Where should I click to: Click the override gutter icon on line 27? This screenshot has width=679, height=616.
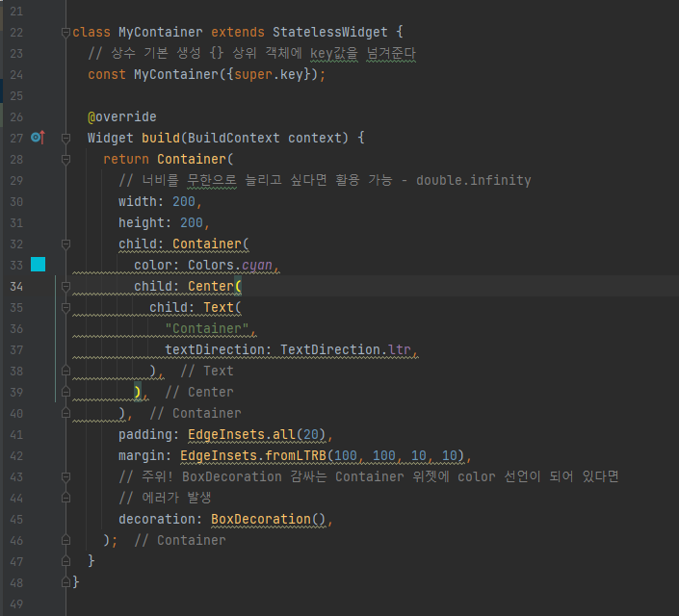click(x=38, y=138)
